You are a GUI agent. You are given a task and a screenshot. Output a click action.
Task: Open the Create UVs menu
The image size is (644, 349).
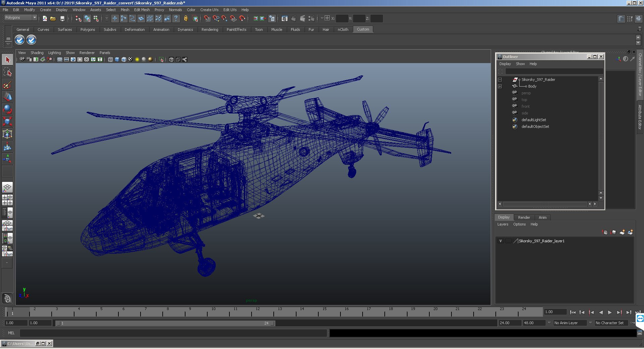209,10
